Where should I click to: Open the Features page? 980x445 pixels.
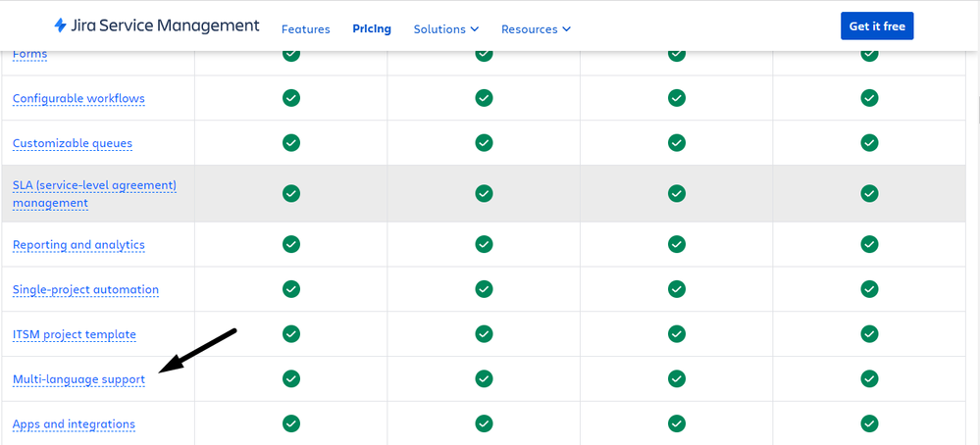click(x=306, y=29)
